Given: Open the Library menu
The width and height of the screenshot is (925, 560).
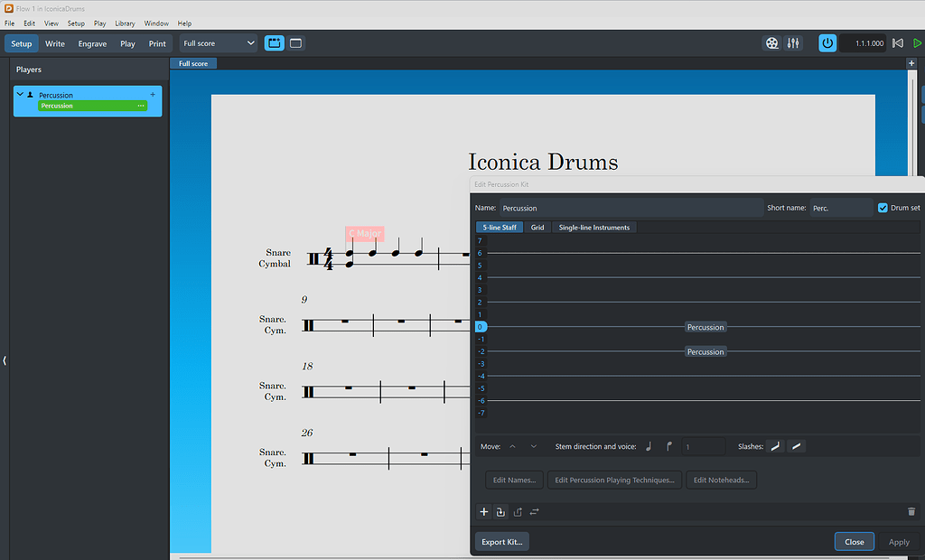Looking at the screenshot, I should point(125,23).
